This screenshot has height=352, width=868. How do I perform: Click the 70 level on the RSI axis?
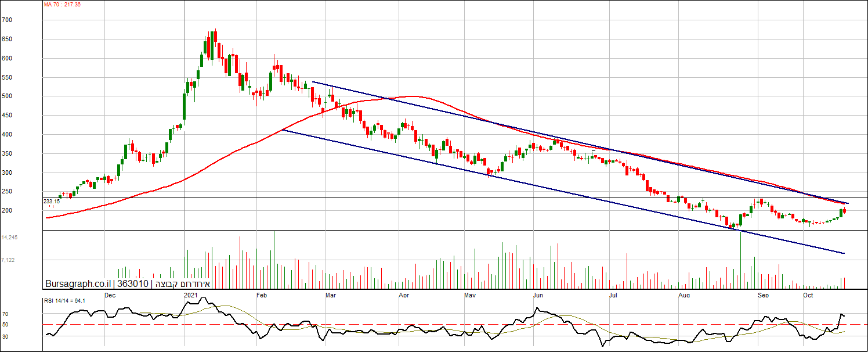pos(5,314)
